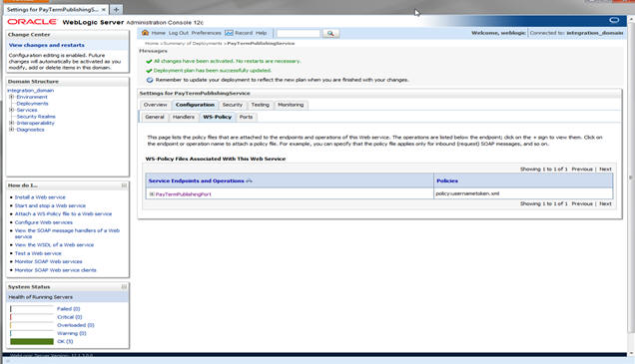This screenshot has width=635, height=364.
Task: Open Start and stop a Web service help
Action: [50, 205]
